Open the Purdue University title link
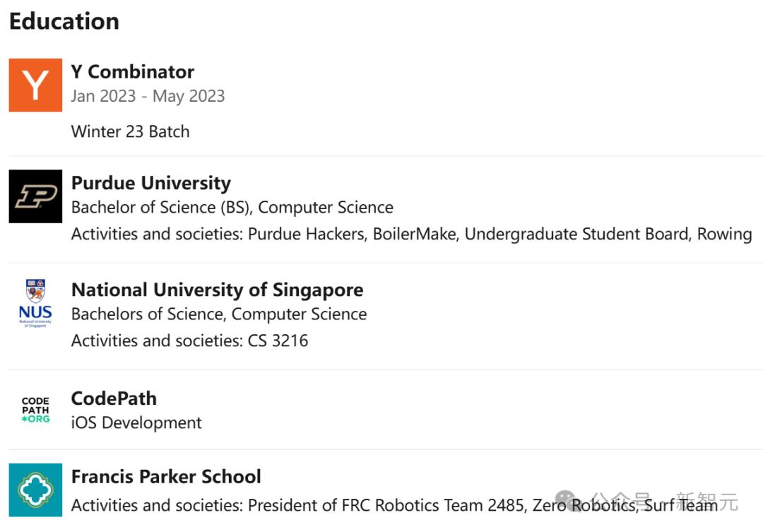763x532 pixels. [x=150, y=184]
